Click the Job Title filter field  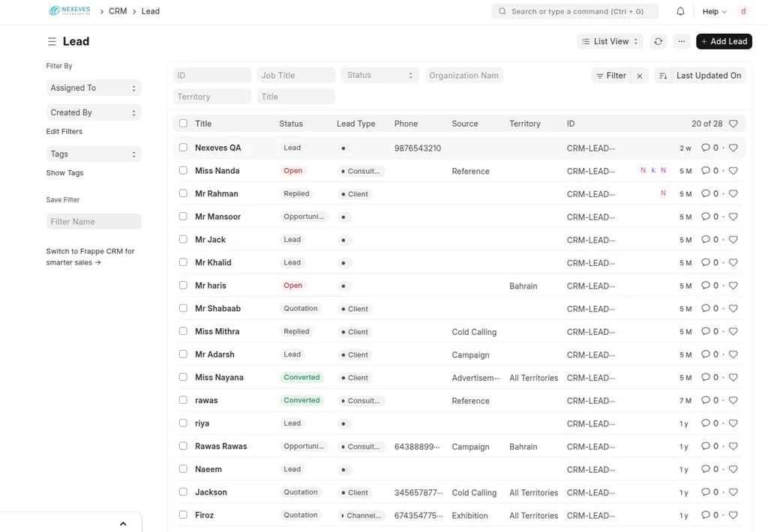tap(295, 76)
